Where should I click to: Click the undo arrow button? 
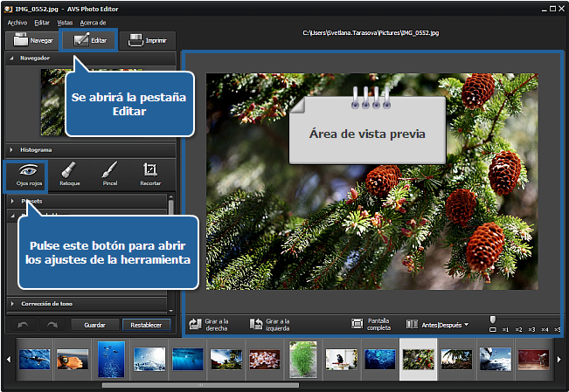[24, 324]
